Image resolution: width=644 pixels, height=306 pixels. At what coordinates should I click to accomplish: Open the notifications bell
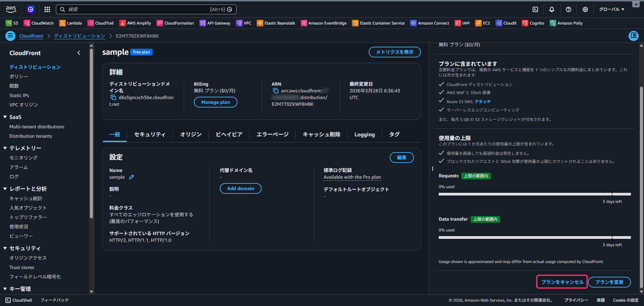click(x=552, y=9)
